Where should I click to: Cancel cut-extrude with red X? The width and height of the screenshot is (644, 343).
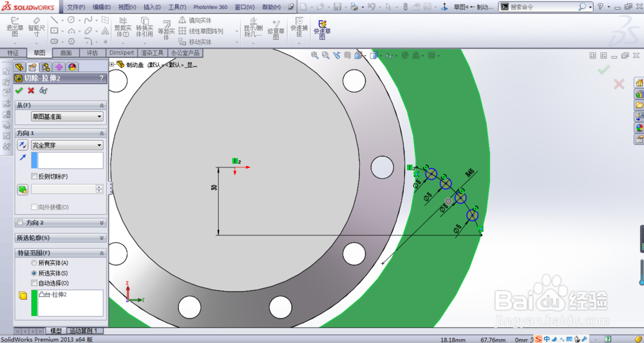tap(31, 90)
